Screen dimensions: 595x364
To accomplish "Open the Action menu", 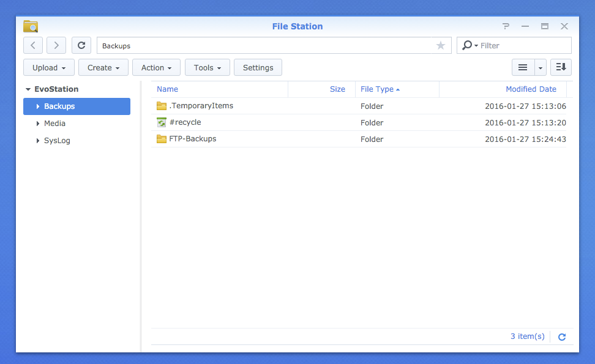I will point(156,67).
